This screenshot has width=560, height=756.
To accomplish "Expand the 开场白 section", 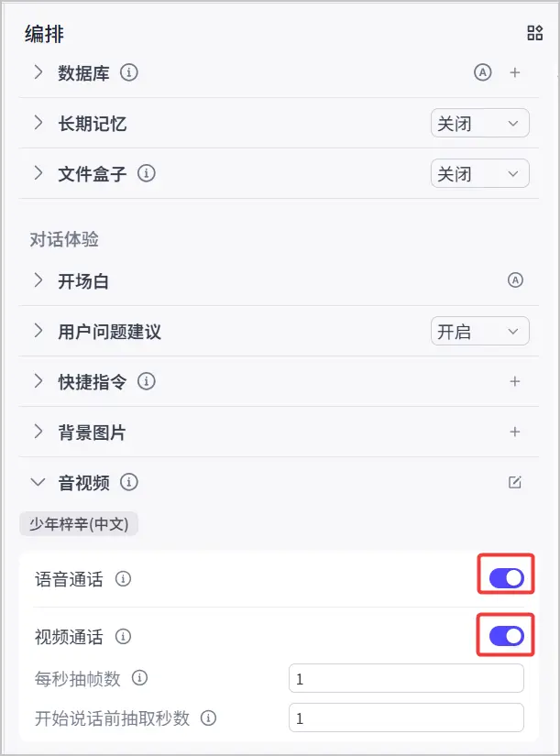I will point(37,281).
